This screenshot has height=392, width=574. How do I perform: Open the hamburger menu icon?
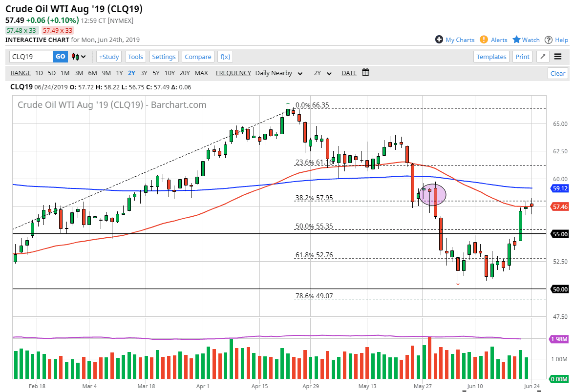click(x=557, y=57)
